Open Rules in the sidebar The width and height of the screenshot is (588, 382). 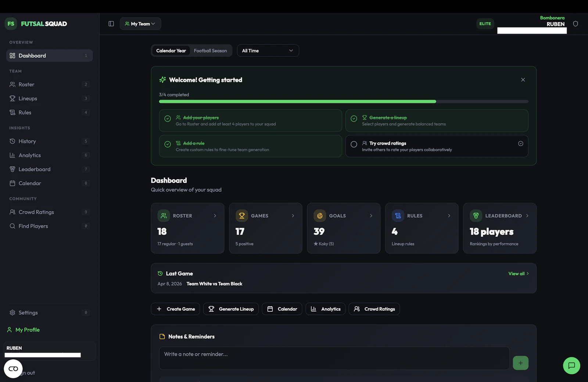pyautogui.click(x=50, y=113)
